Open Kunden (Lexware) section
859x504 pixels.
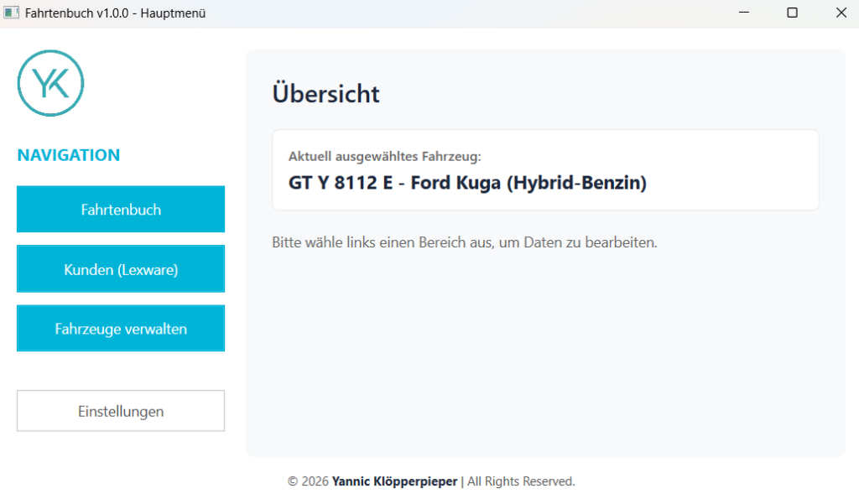coord(121,269)
